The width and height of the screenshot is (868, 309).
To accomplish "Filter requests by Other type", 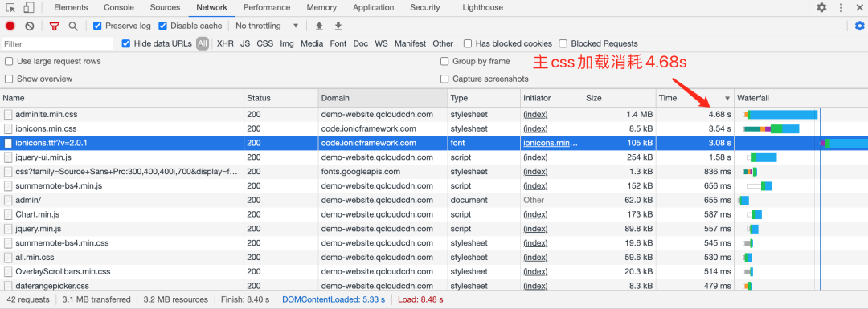I will pyautogui.click(x=443, y=43).
